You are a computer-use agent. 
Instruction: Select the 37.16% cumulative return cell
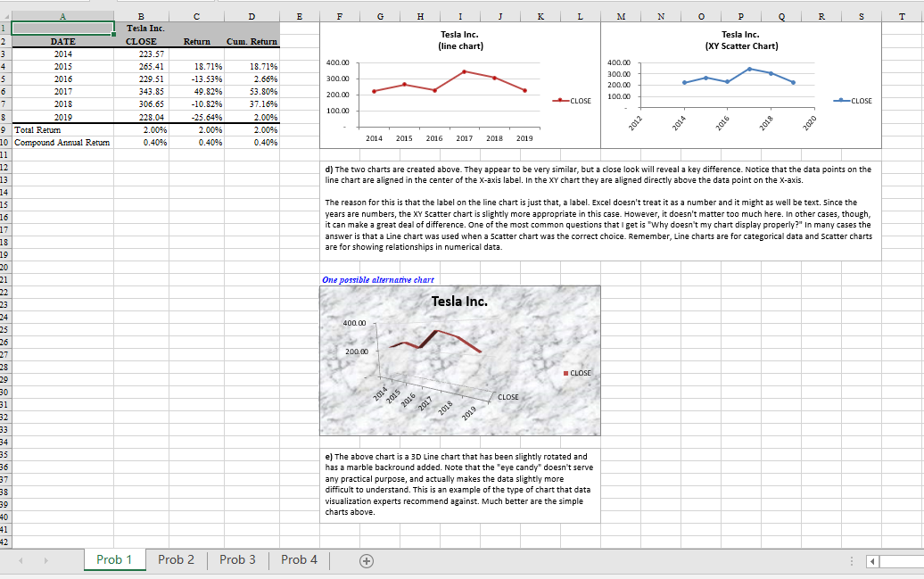(x=252, y=103)
